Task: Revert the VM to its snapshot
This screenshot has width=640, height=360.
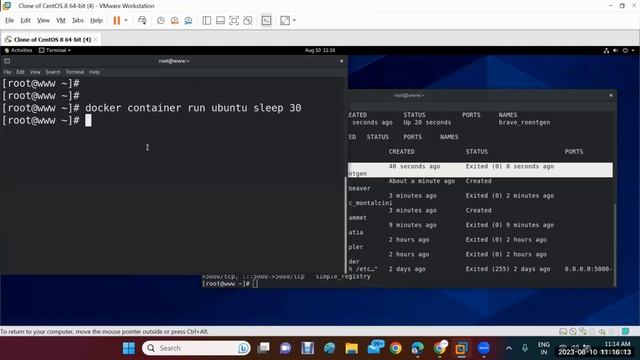Action: pos(174,20)
